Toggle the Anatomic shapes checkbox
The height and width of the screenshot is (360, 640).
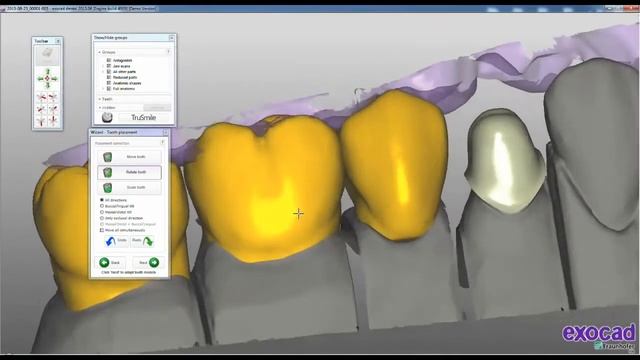click(109, 83)
